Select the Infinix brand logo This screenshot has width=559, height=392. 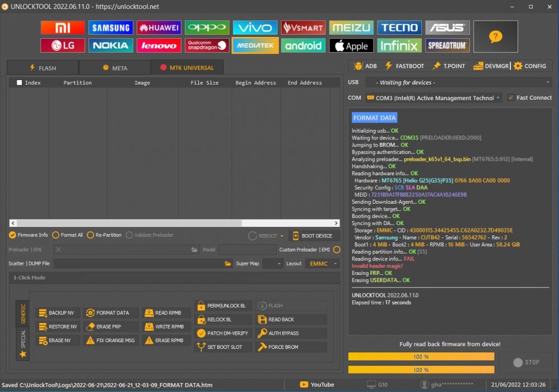(399, 45)
